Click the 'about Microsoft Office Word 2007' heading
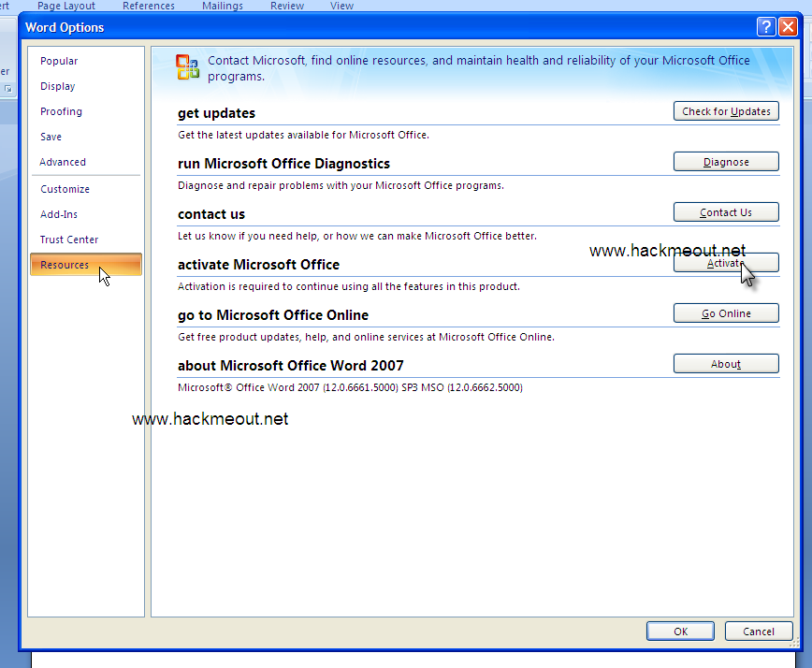This screenshot has height=668, width=812. point(291,366)
